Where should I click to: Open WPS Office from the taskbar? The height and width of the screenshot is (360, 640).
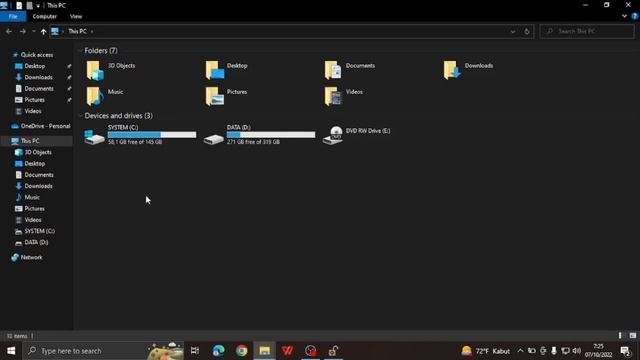[287, 351]
